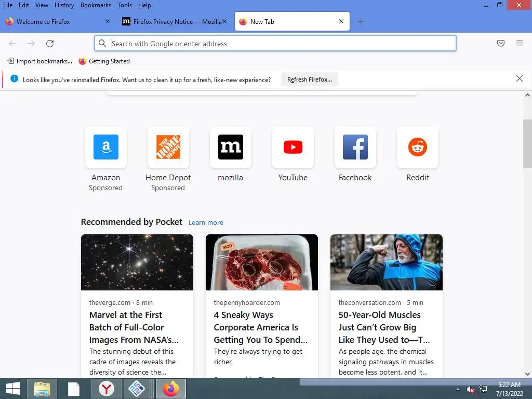Click Learn more next to Pocket
The image size is (532, 399).
[206, 222]
